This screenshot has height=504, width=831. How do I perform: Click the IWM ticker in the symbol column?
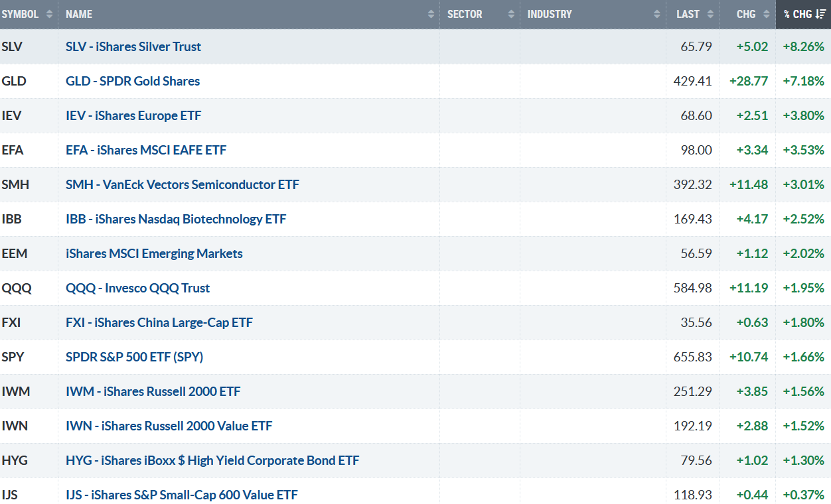(15, 391)
